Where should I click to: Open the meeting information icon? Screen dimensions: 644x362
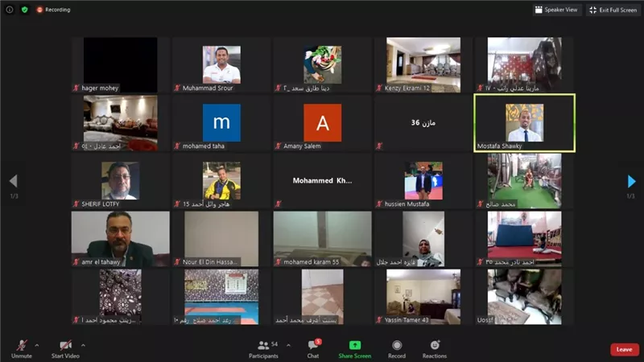(x=10, y=10)
